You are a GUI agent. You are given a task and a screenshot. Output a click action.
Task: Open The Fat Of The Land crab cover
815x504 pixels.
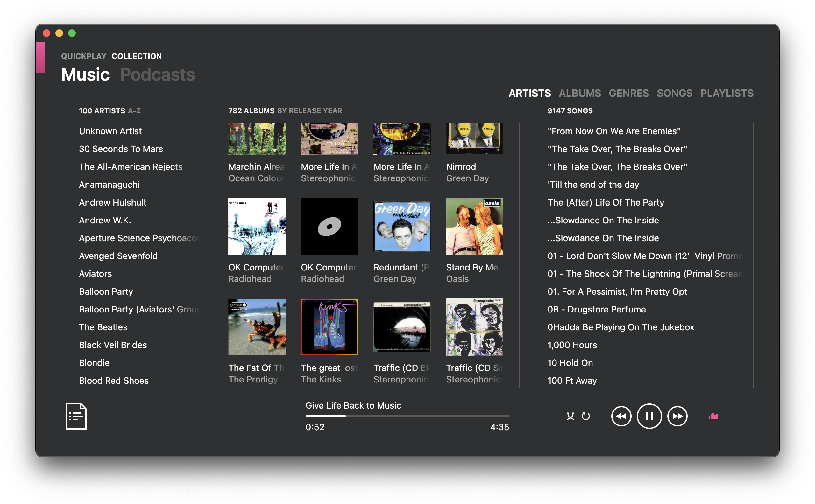(x=257, y=327)
